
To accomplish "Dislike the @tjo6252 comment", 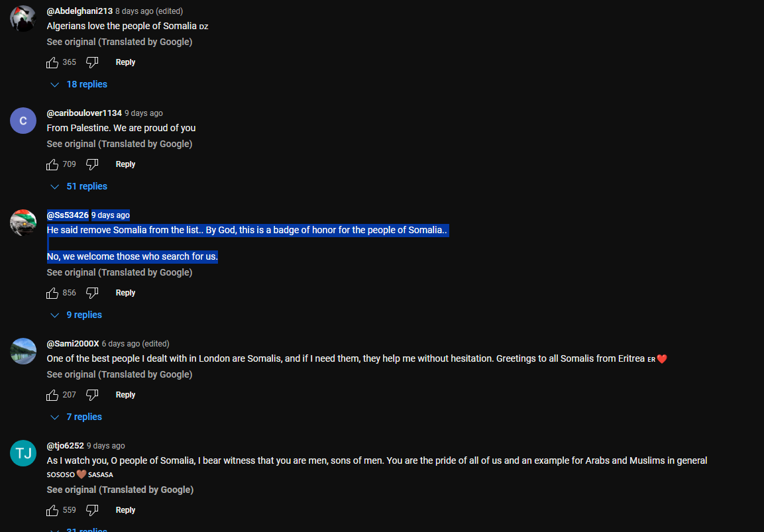I will [x=92, y=511].
